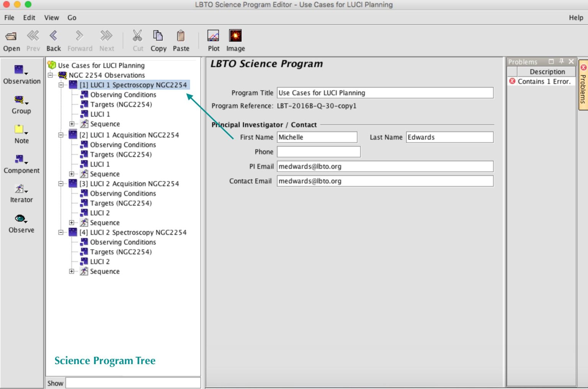
Task: Open the Edit menu
Action: pyautogui.click(x=29, y=18)
